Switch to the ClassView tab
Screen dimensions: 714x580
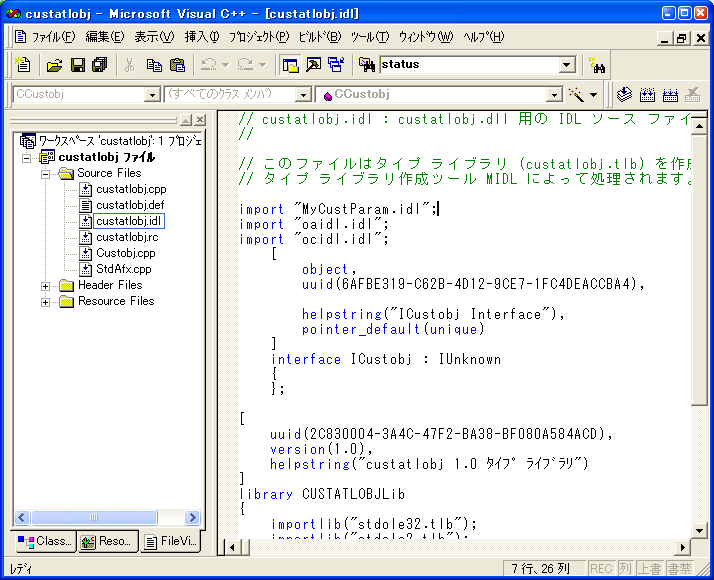44,541
